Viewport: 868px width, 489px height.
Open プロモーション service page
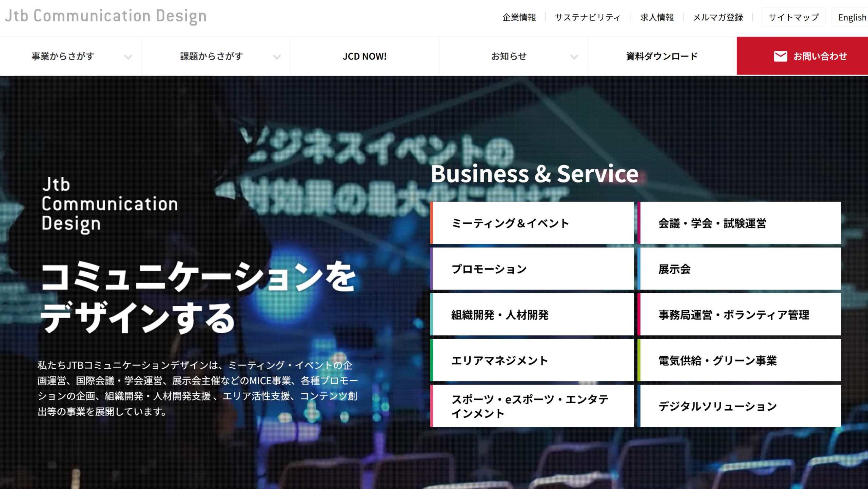point(532,269)
